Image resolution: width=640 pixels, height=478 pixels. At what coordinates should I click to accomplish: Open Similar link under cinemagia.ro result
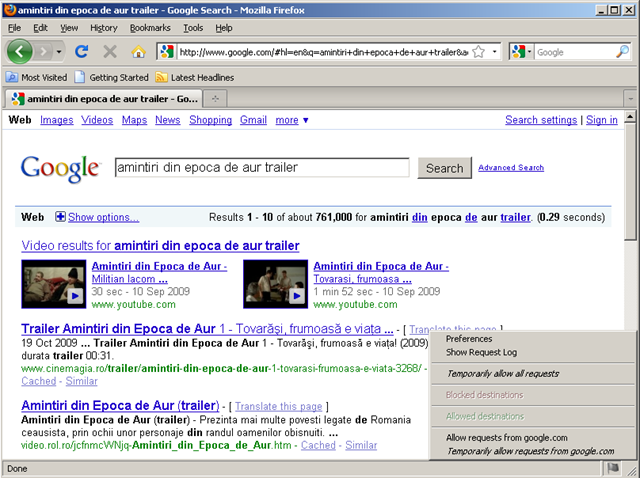[82, 381]
